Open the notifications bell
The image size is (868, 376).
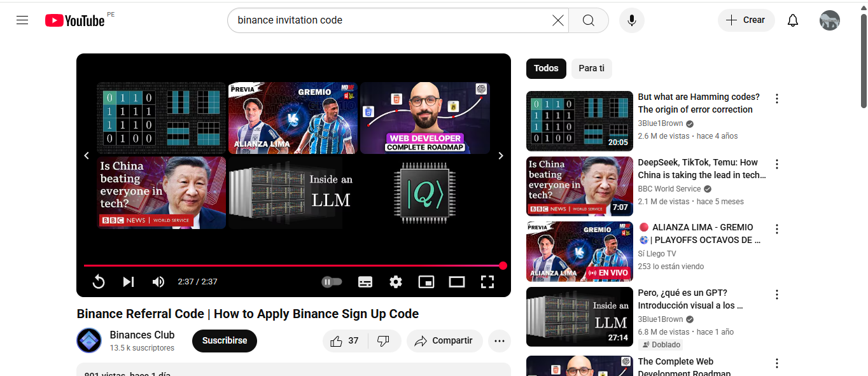tap(793, 20)
